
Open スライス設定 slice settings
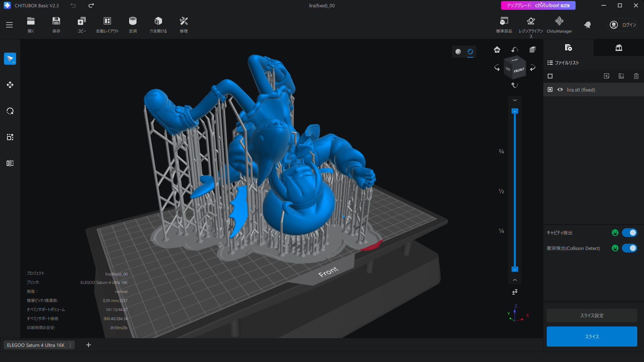click(592, 315)
